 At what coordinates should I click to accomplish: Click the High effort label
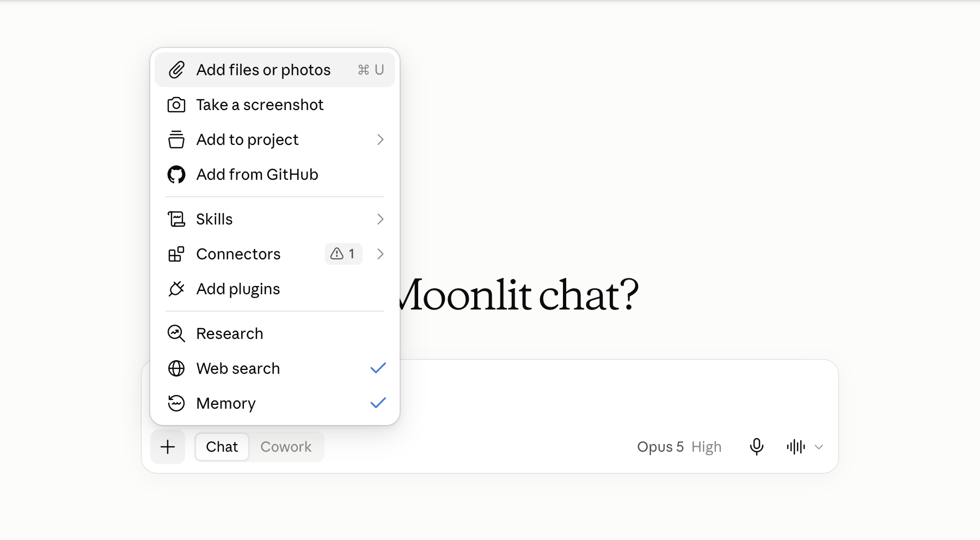click(706, 447)
